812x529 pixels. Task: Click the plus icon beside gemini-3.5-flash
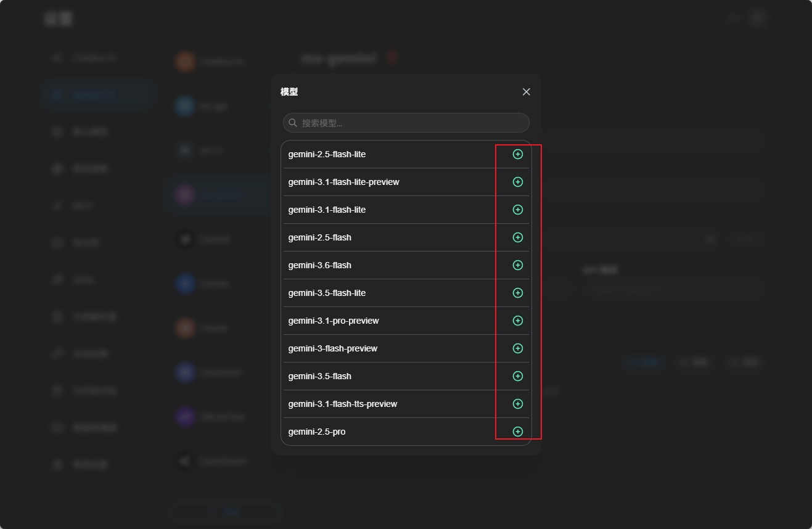coord(518,376)
